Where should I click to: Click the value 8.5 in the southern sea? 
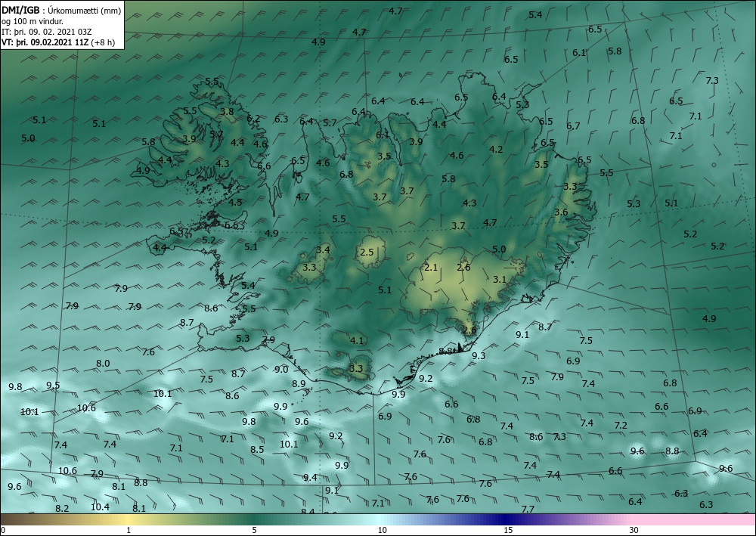(257, 449)
